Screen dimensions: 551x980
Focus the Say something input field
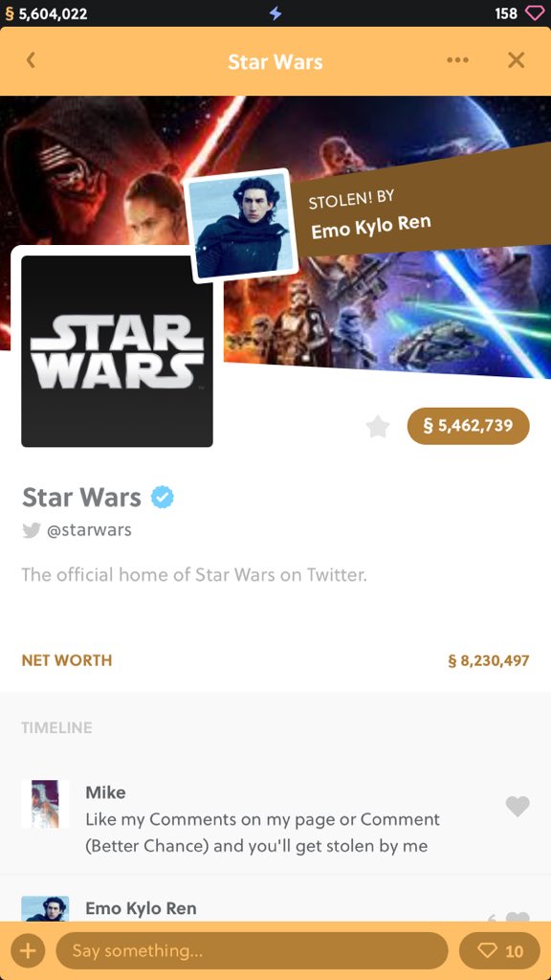click(252, 950)
